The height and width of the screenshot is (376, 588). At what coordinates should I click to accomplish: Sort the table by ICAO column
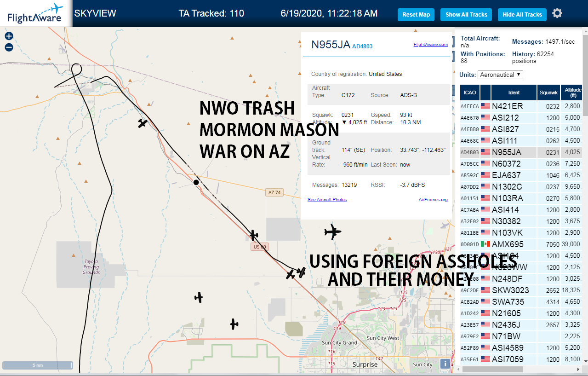click(470, 93)
